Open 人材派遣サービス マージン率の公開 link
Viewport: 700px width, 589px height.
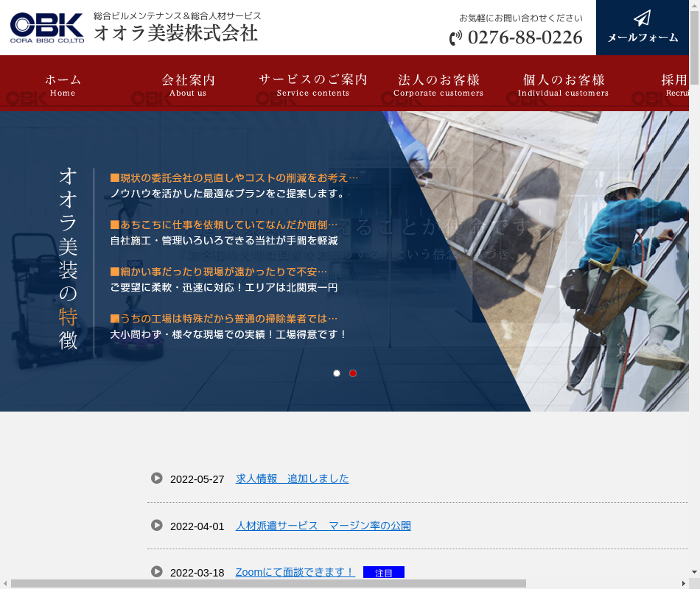(323, 526)
